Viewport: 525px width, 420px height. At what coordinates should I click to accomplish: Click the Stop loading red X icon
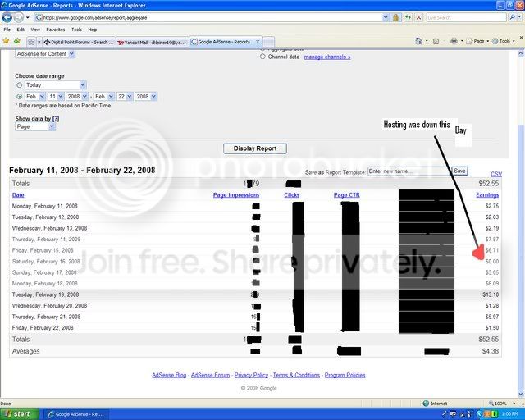tap(419, 17)
